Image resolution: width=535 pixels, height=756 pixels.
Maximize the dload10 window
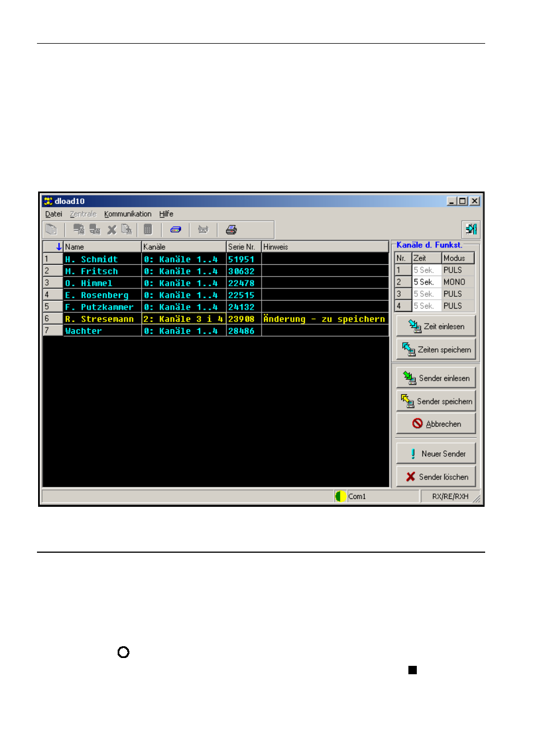(x=463, y=201)
